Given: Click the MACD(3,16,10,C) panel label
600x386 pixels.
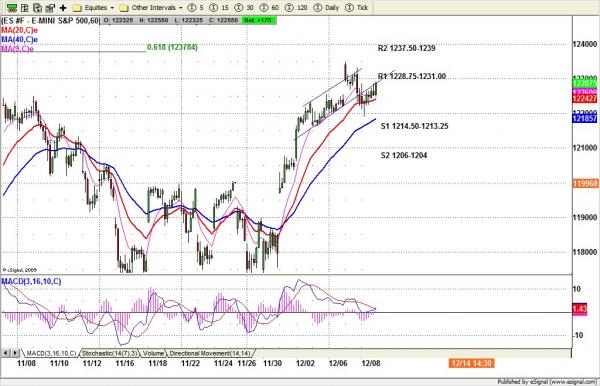Looking at the screenshot, I should click(x=31, y=282).
